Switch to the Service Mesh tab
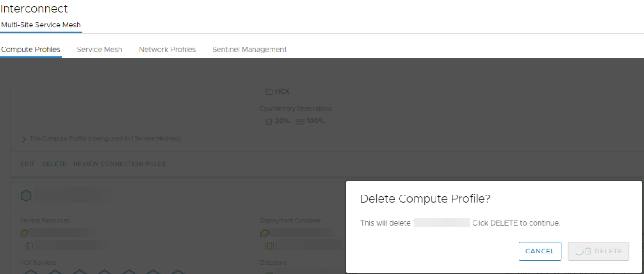 [x=99, y=49]
